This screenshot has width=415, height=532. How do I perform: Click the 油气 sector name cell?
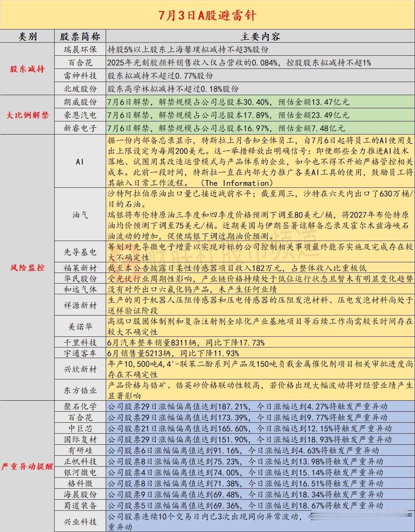[x=80, y=215]
